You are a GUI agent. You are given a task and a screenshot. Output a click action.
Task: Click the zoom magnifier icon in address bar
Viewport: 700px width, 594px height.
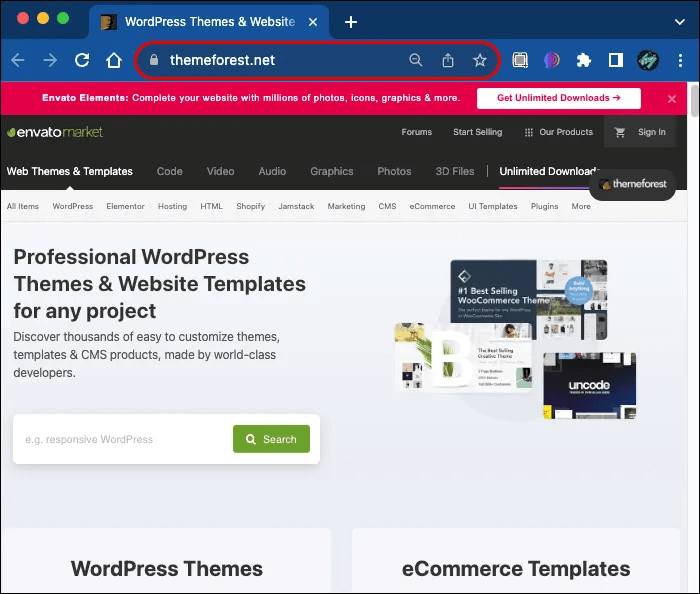click(416, 60)
